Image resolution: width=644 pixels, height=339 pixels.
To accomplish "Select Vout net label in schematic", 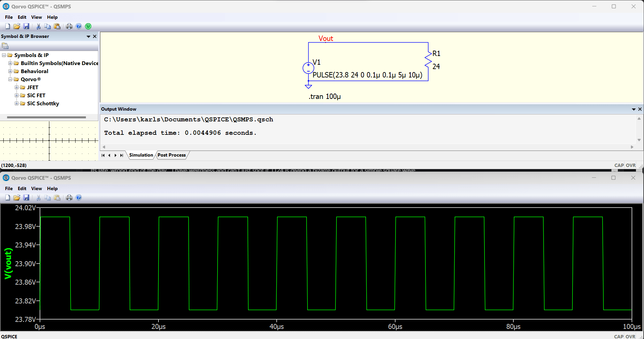I will coord(326,38).
